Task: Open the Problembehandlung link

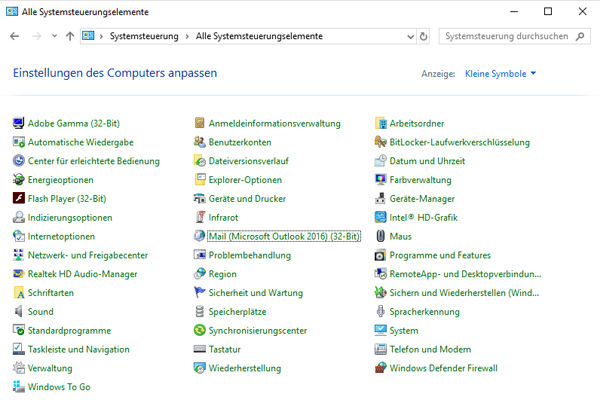Action: point(249,255)
